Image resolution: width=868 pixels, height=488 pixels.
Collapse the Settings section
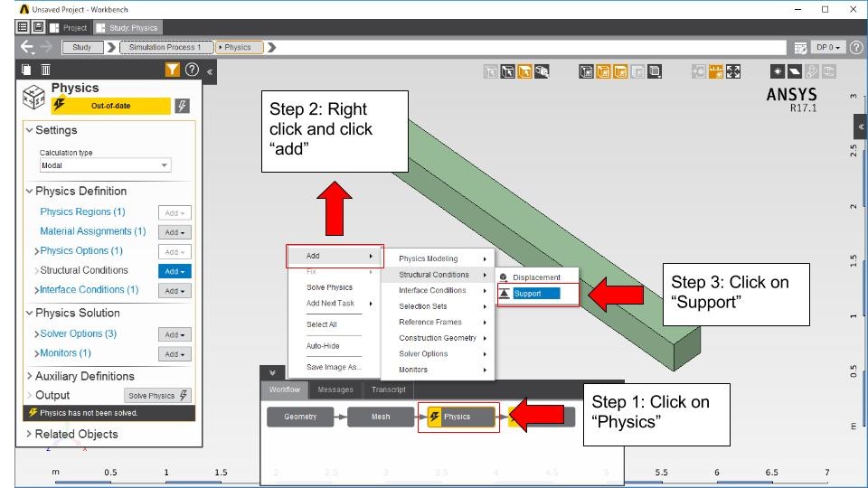click(x=29, y=130)
